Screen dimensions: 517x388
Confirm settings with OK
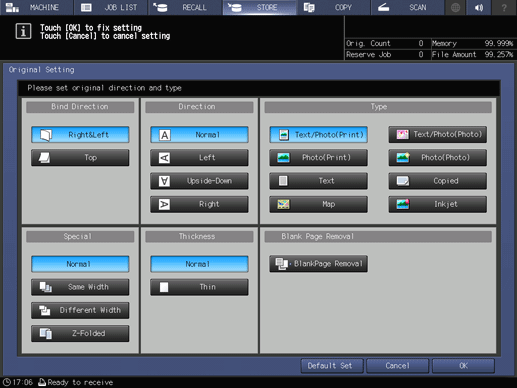point(463,366)
